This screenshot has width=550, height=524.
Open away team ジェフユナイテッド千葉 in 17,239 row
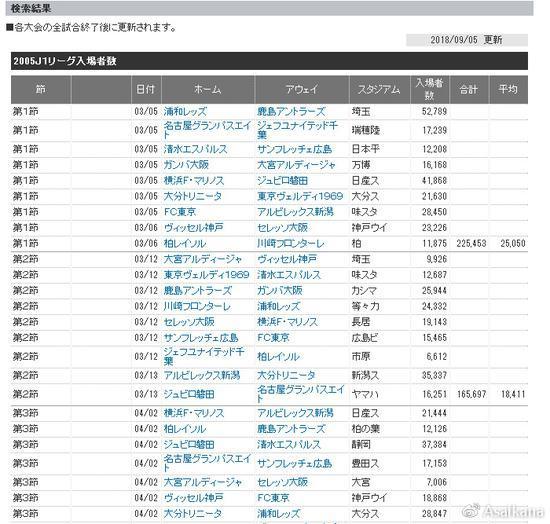[297, 130]
